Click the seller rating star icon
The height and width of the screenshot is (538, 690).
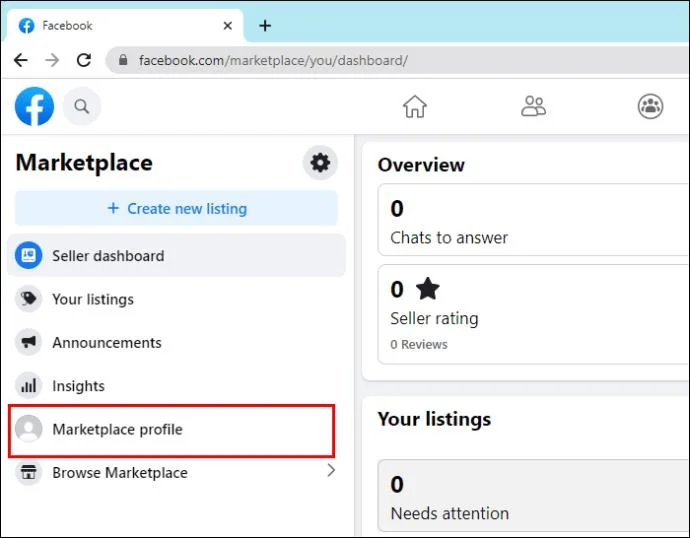click(427, 289)
